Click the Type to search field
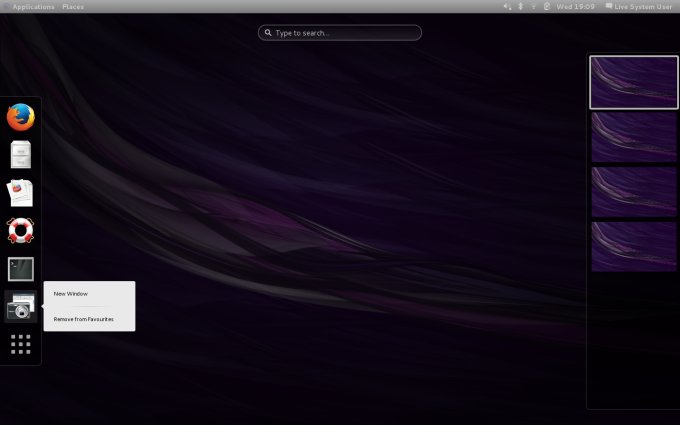Image resolution: width=680 pixels, height=425 pixels. coord(340,33)
